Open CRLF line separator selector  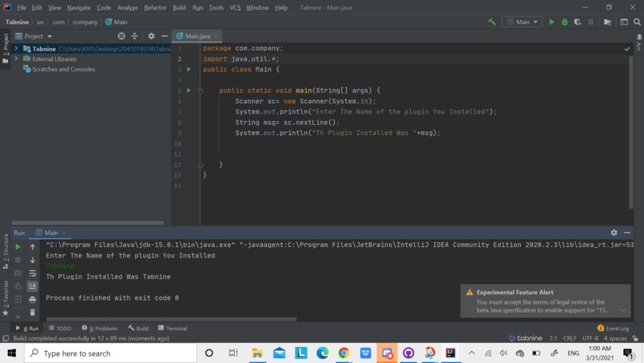point(570,338)
